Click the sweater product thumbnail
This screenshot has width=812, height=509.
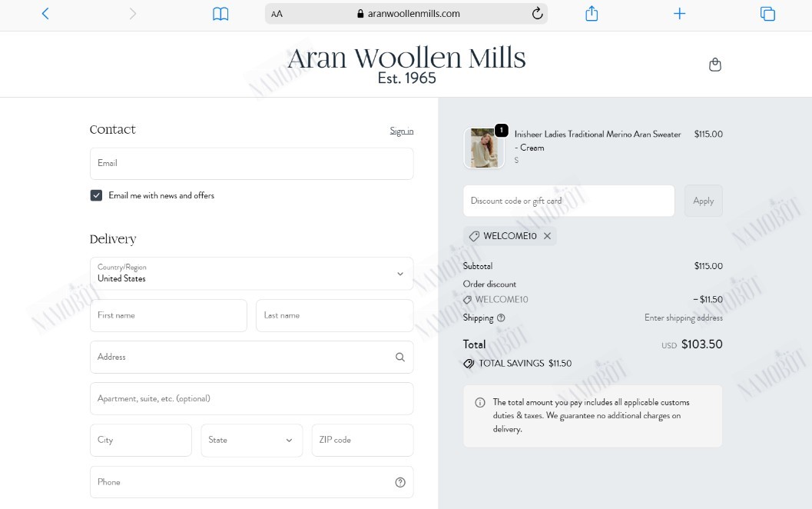point(484,148)
